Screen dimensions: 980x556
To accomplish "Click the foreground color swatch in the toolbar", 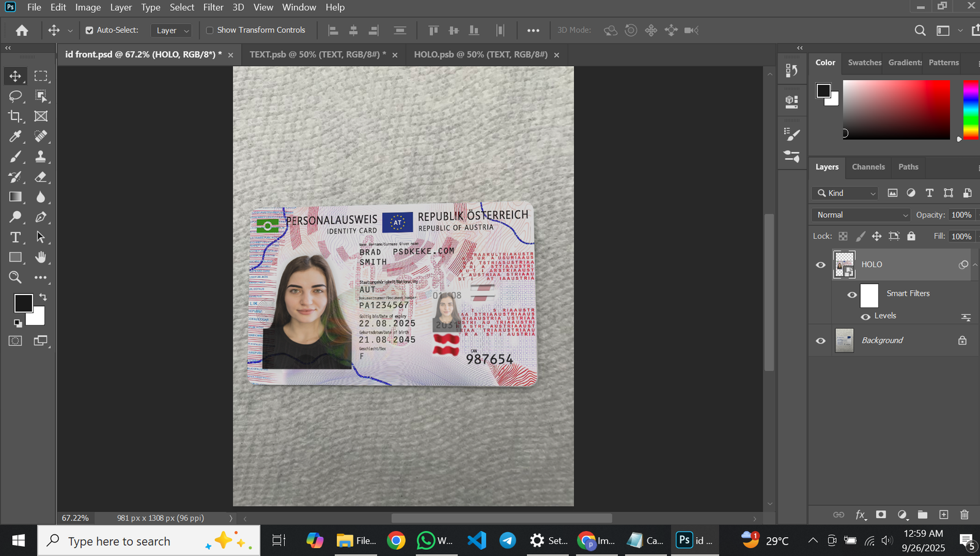I will coord(23,303).
